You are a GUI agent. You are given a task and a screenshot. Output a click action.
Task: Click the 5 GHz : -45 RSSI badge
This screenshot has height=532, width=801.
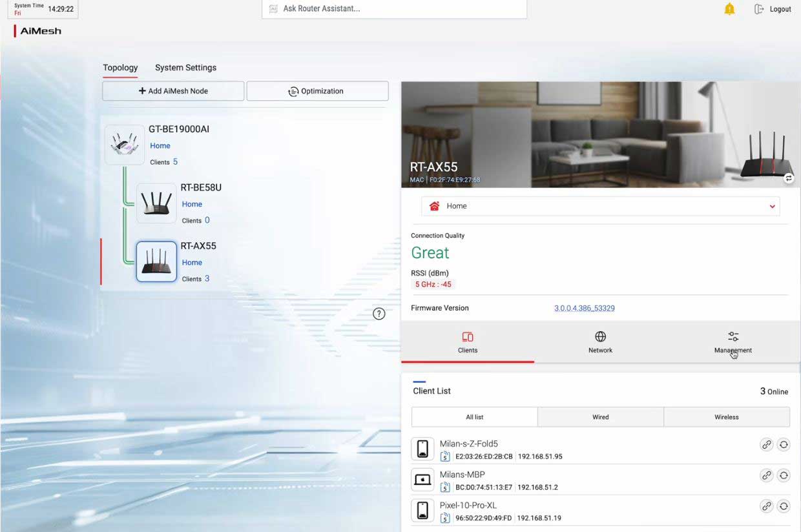click(433, 284)
